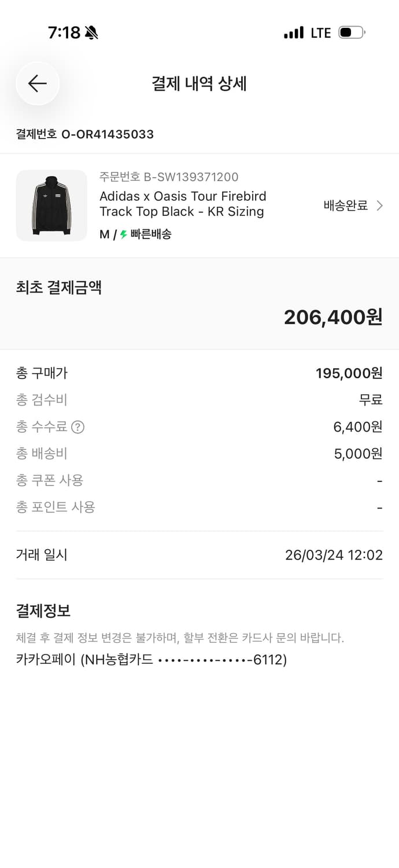
Task: Tap the cellular signal bars icon
Action: click(x=294, y=32)
